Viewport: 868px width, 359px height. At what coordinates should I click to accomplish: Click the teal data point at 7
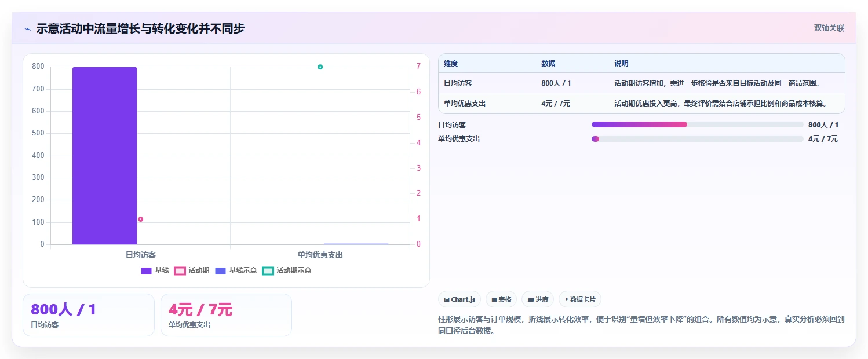tap(320, 67)
